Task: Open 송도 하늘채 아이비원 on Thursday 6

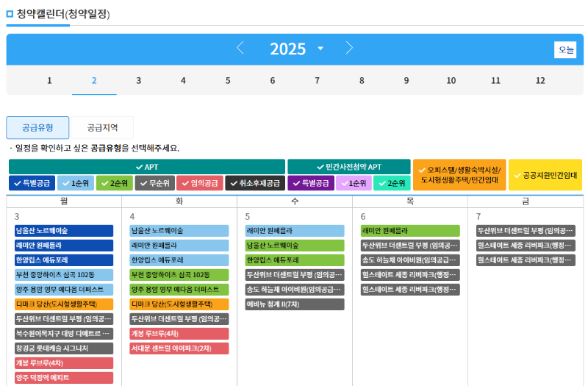Action: tap(410, 260)
